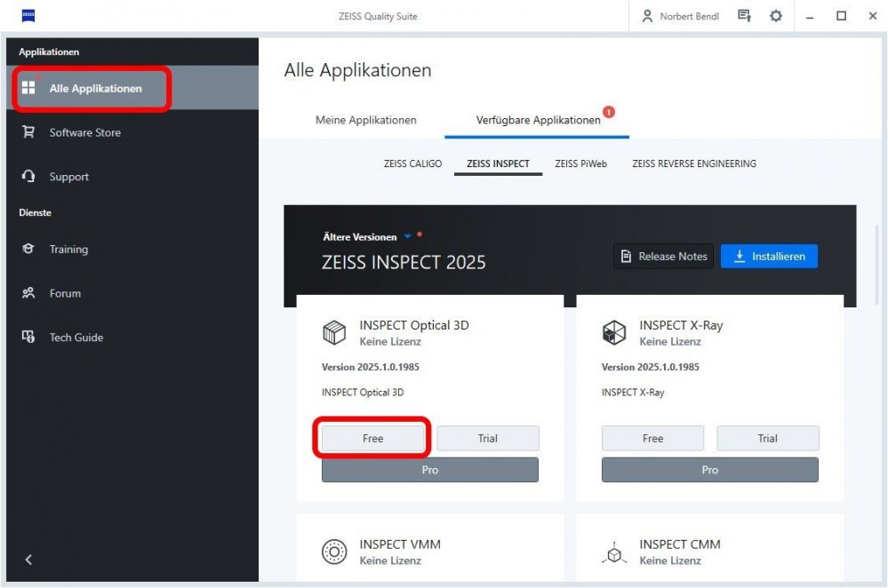The height and width of the screenshot is (588, 888).
Task: Click the Forum people icon
Action: click(28, 292)
